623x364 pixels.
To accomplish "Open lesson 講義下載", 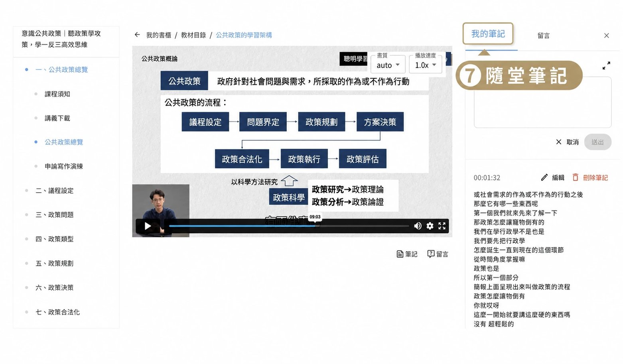I will pos(57,118).
